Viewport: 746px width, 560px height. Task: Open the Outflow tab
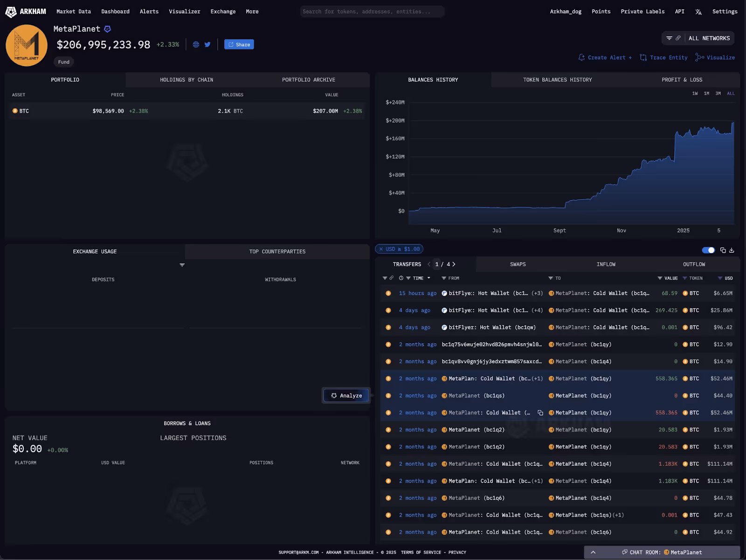tap(694, 264)
